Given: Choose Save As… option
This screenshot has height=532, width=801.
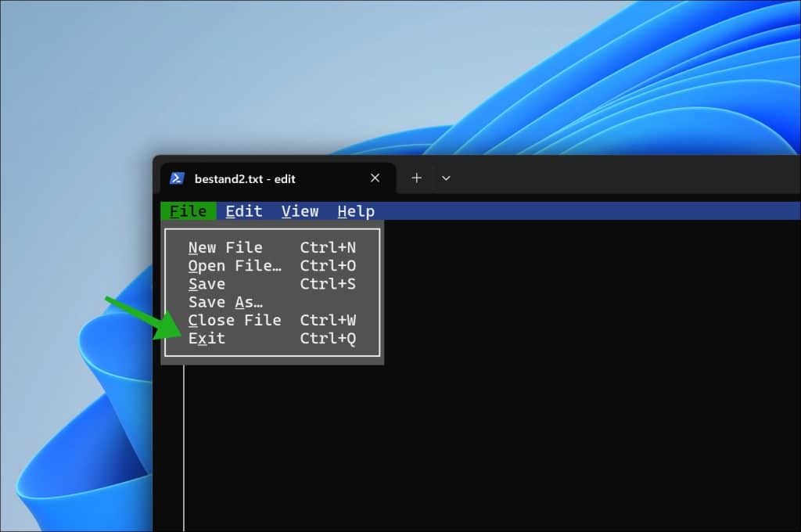Looking at the screenshot, I should click(271, 302).
